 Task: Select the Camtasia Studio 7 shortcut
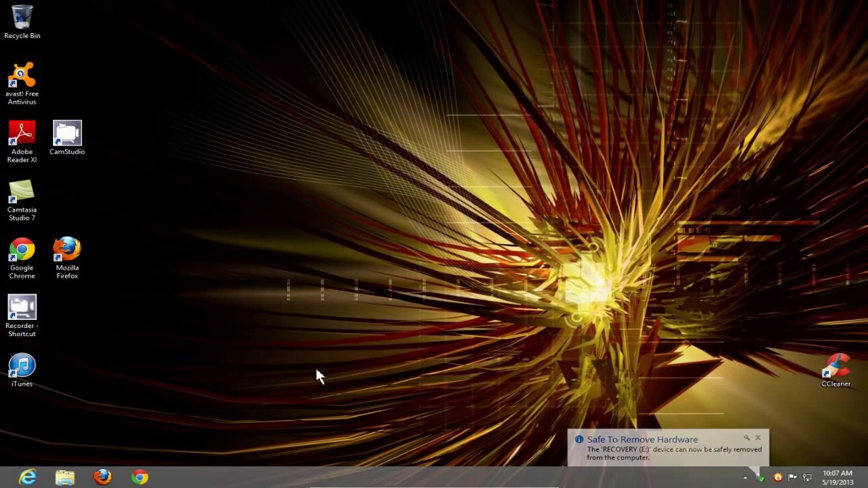click(x=22, y=201)
